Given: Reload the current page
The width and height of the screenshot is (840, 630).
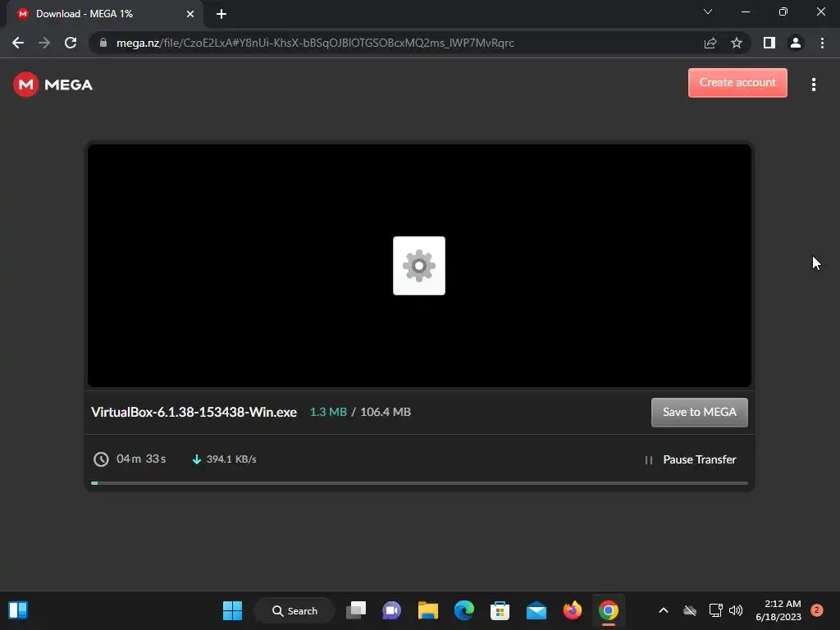Looking at the screenshot, I should click(71, 43).
